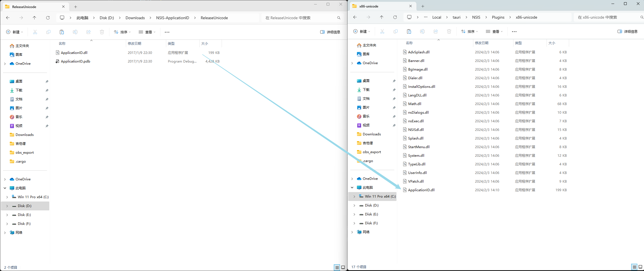This screenshot has height=271, width=644.
Task: Click Share icon in ReleaseUnicode window toolbar
Action: [89, 32]
